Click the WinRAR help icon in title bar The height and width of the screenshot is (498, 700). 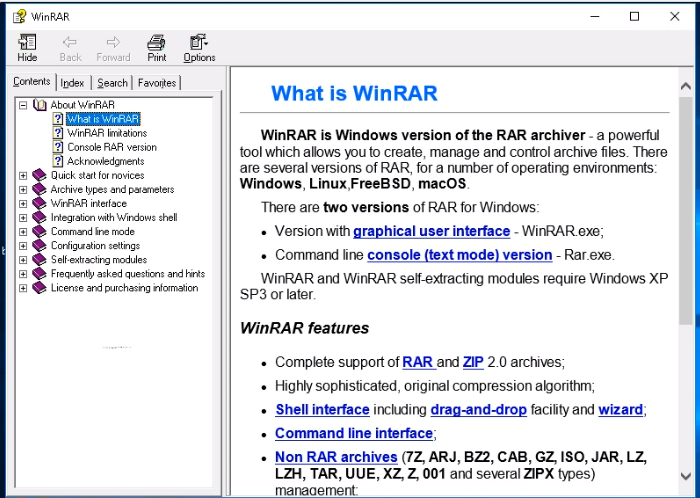[x=19, y=17]
